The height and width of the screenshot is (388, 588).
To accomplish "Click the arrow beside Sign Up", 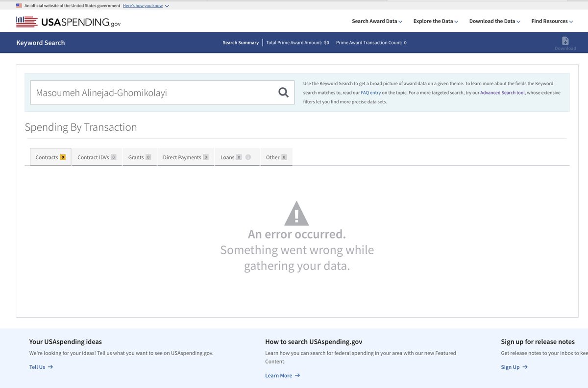I will pyautogui.click(x=525, y=367).
